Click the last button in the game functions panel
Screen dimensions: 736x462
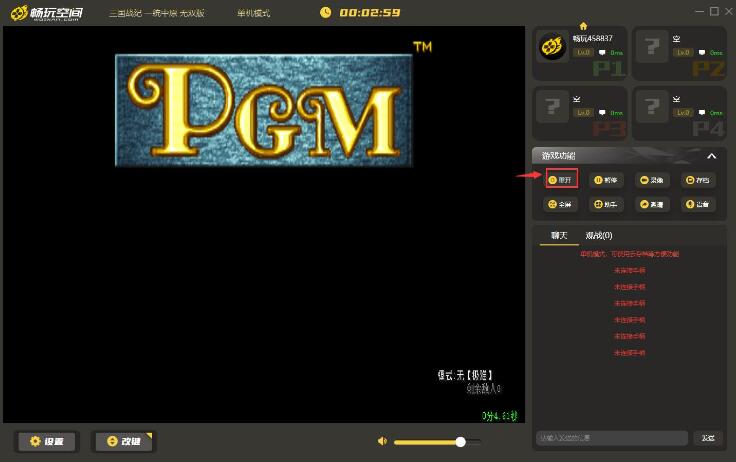pyautogui.click(x=698, y=204)
